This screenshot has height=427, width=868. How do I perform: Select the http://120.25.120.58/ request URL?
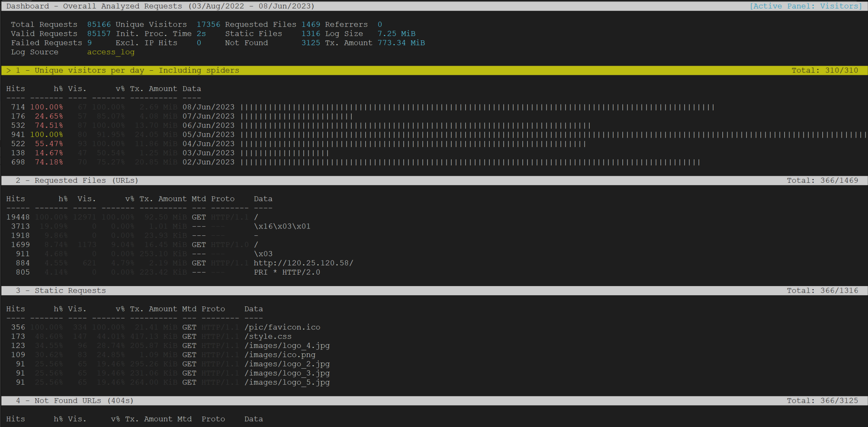[303, 263]
